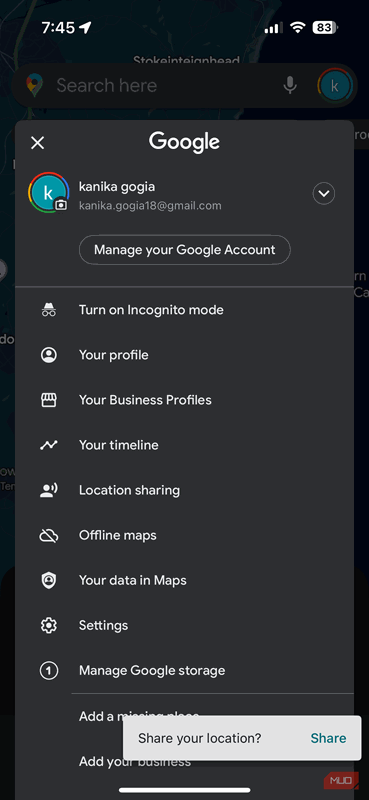Screen dimensions: 369x800
Task: Tap the Google logo heading
Action: [x=184, y=142]
